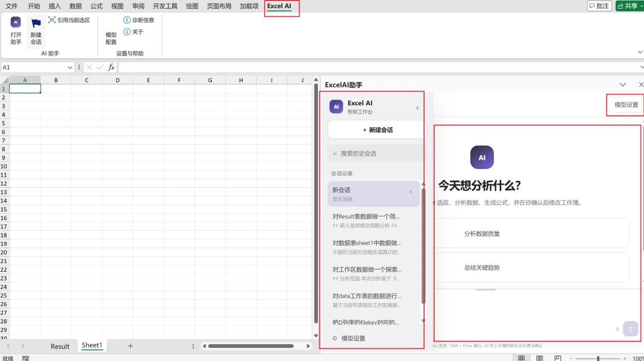Image resolution: width=644 pixels, height=361 pixels.
Task: Add a new sheet with plus icon
Action: click(x=130, y=346)
